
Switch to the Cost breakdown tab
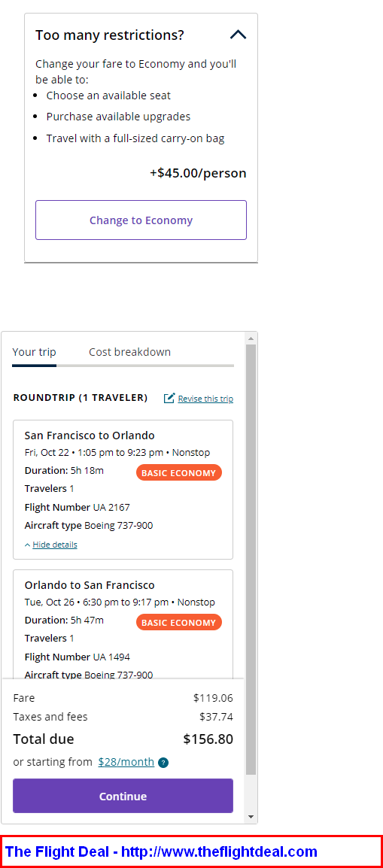point(129,352)
